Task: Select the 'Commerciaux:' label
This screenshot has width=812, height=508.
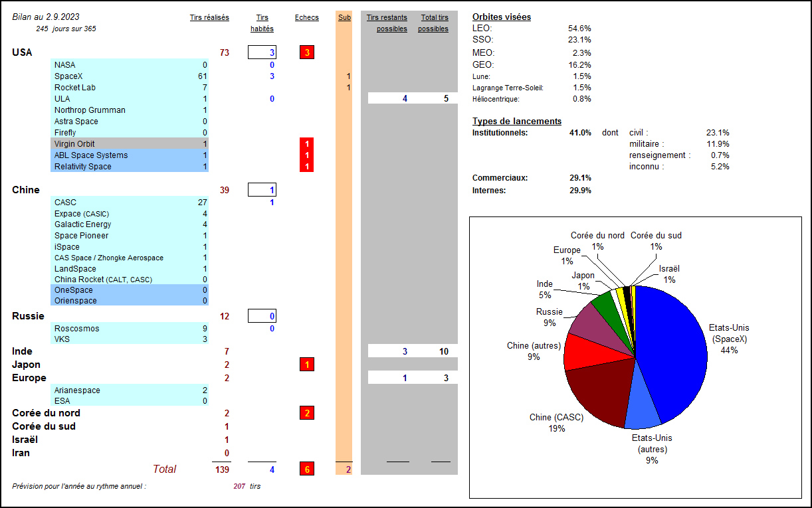Action: (x=500, y=178)
